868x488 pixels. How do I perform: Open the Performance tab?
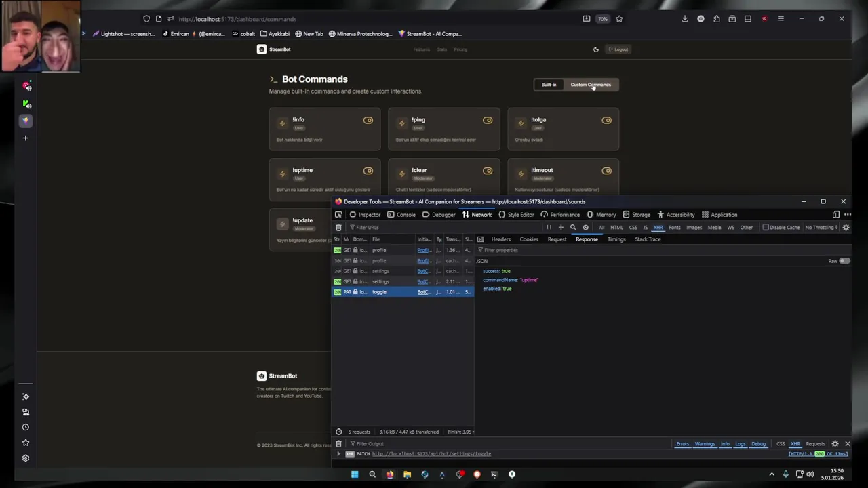point(560,215)
